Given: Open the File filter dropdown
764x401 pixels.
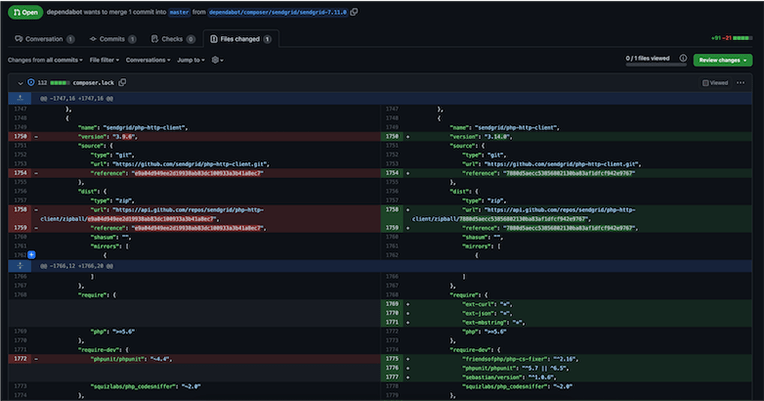Looking at the screenshot, I should (104, 60).
